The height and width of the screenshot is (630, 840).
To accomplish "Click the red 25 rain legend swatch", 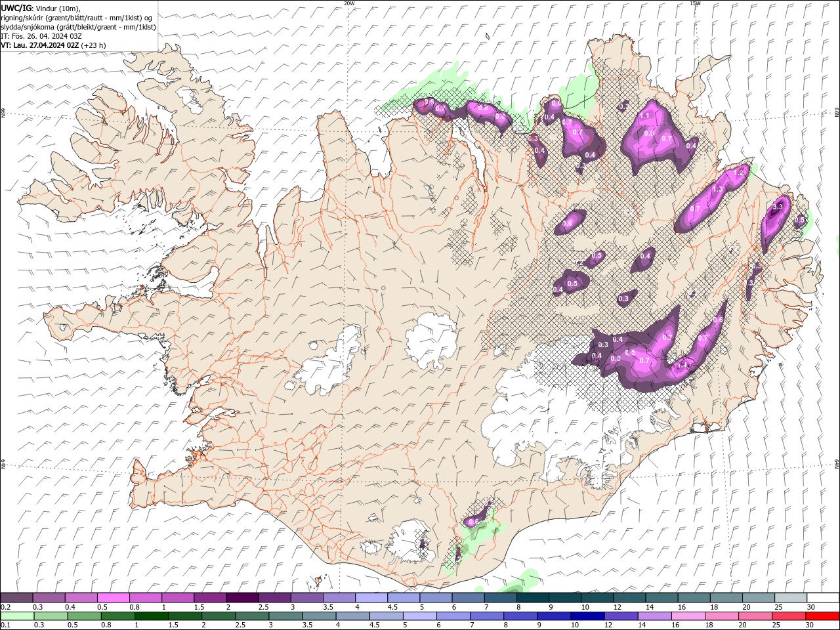I will [789, 616].
